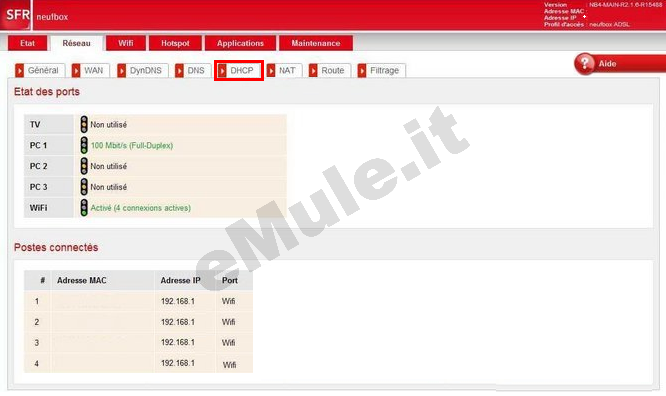Click the WiFi port status light icon

pos(84,208)
